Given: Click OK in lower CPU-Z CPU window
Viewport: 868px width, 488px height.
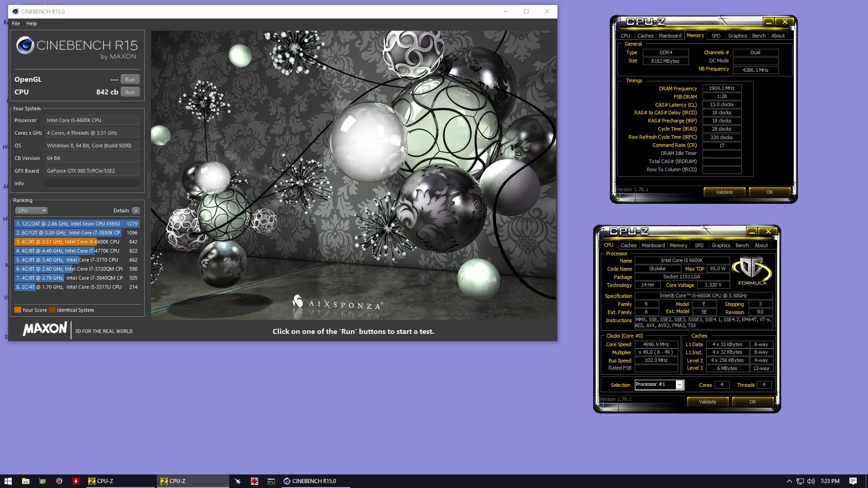Looking at the screenshot, I should click(753, 402).
